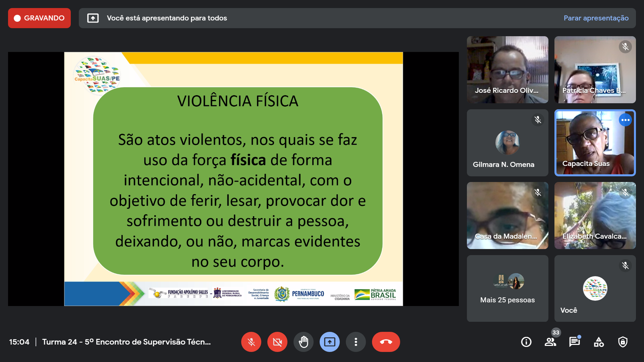Select José Ricardo Oliv... video tile
The width and height of the screenshot is (644, 362).
click(507, 69)
